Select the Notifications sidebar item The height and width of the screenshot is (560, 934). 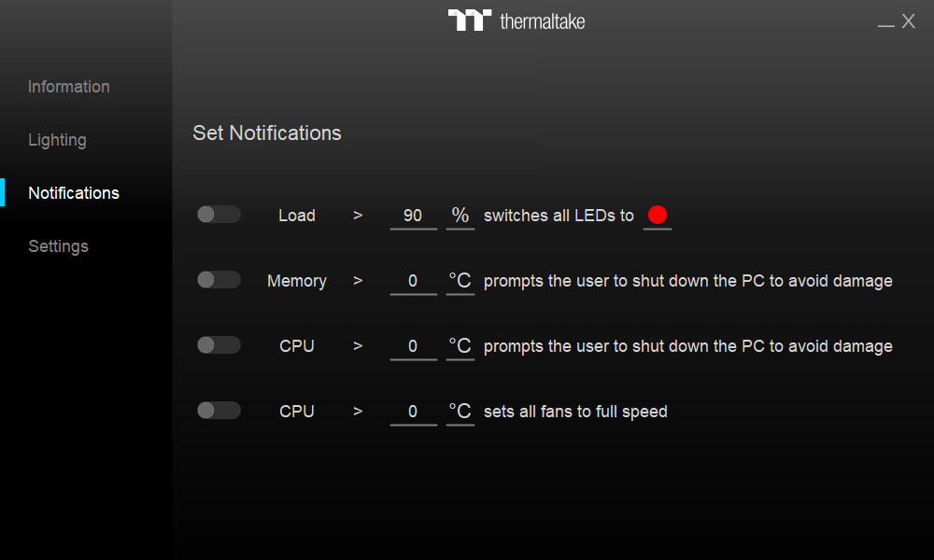tap(74, 193)
